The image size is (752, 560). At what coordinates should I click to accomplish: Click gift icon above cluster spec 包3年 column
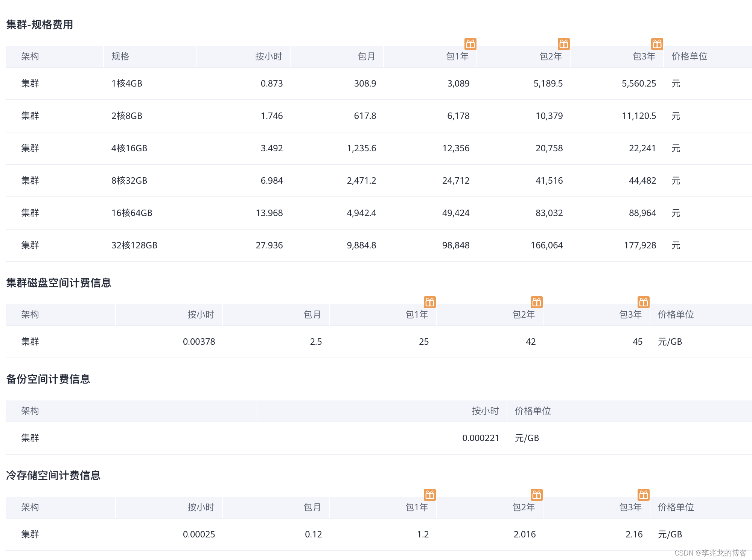(x=657, y=44)
